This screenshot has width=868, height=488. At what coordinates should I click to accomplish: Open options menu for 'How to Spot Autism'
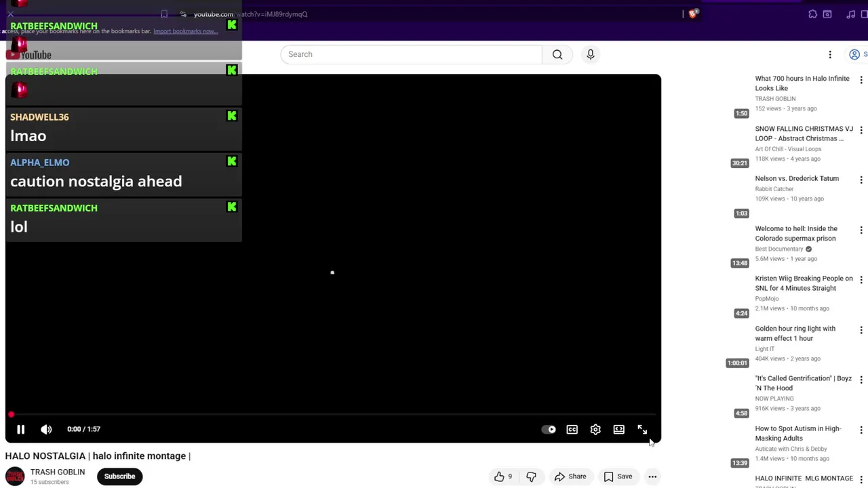coord(861,430)
